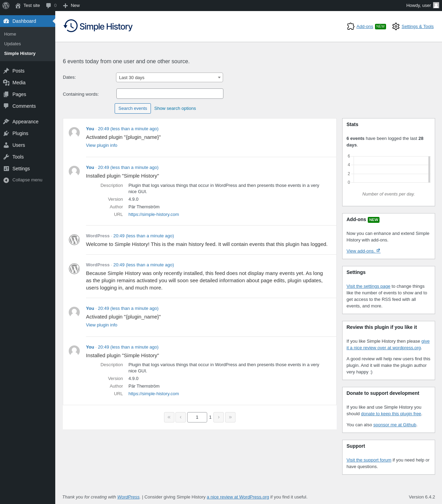
Task: Go to Updates submenu item
Action: click(x=12, y=44)
